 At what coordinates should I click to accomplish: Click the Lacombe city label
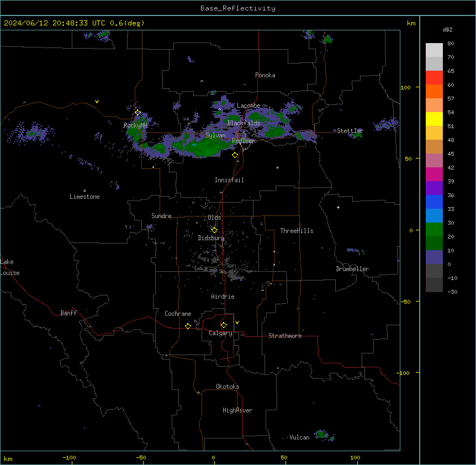(x=248, y=105)
